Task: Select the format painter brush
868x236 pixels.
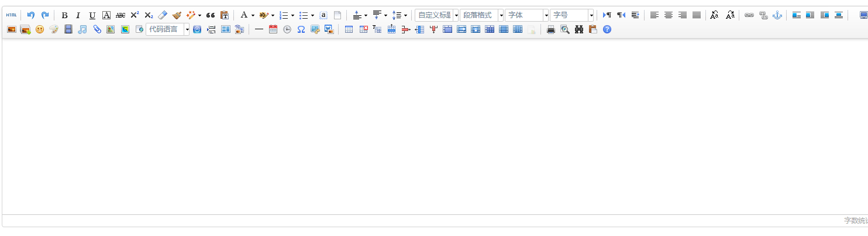Action: tap(177, 15)
